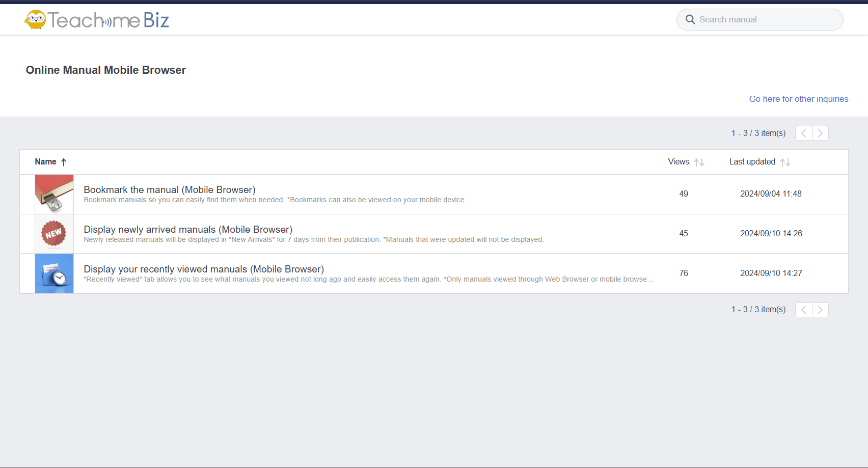Toggle the Last updated sort arrows

tap(785, 162)
